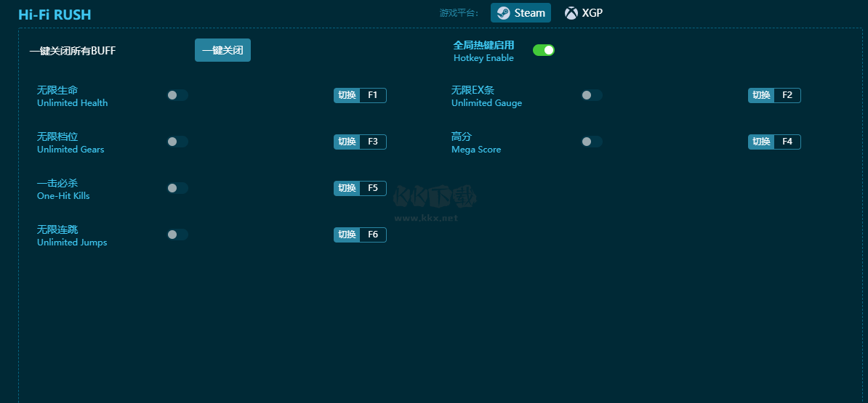Select the F1 hotkey field
The image size is (868, 403).
pos(373,95)
